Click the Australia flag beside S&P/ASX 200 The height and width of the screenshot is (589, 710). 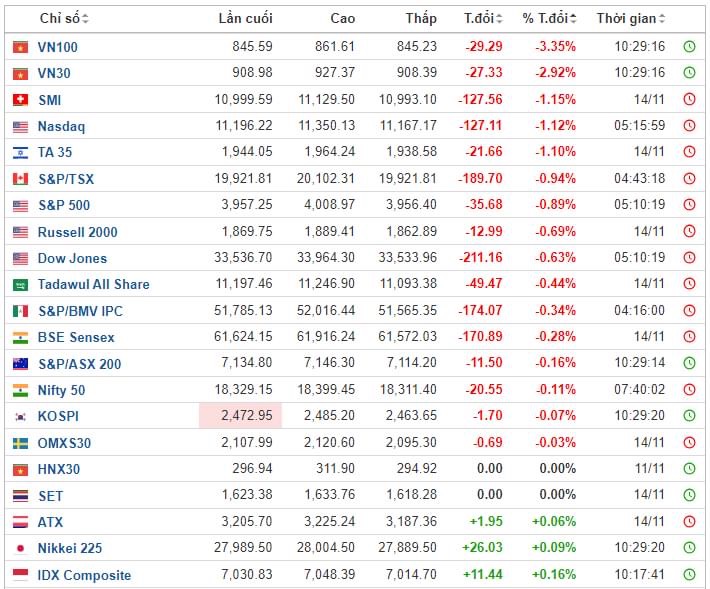tap(20, 364)
